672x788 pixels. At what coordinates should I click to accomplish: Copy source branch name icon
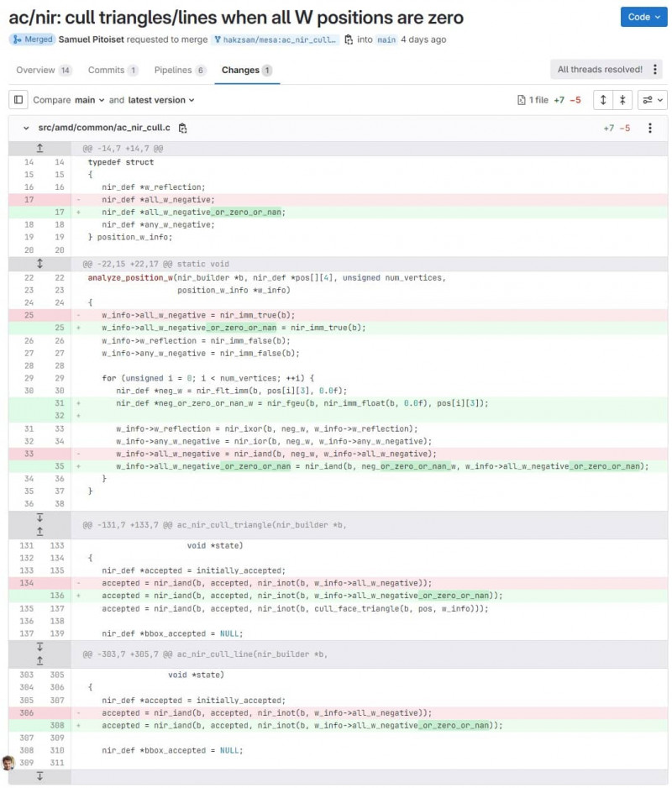click(x=349, y=39)
